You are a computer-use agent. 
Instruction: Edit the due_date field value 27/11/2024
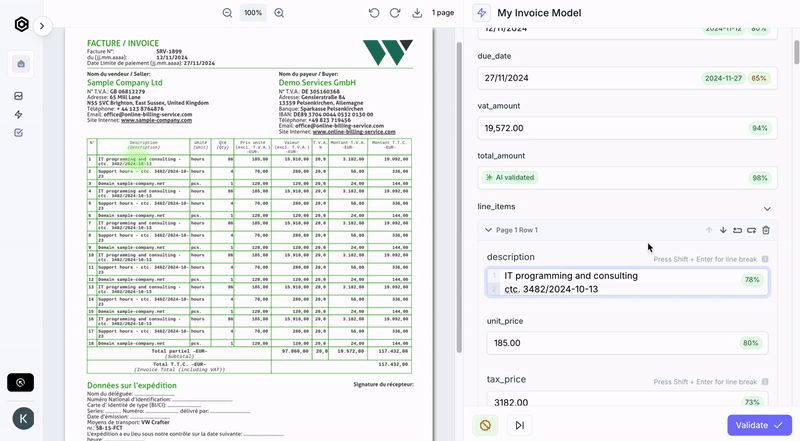click(627, 78)
